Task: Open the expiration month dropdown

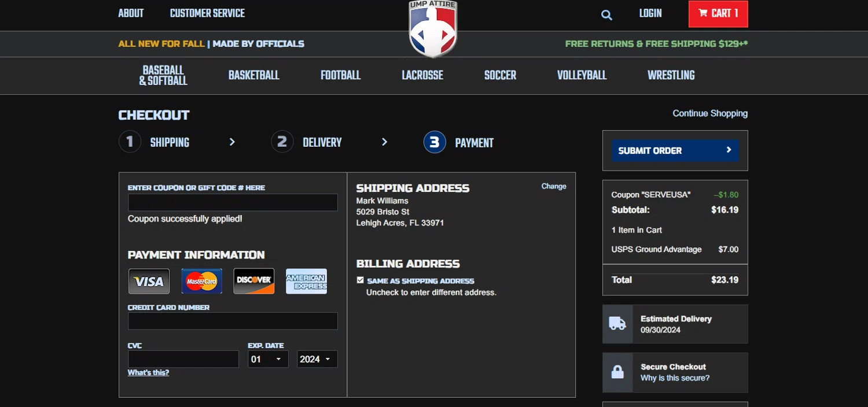Action: click(268, 359)
